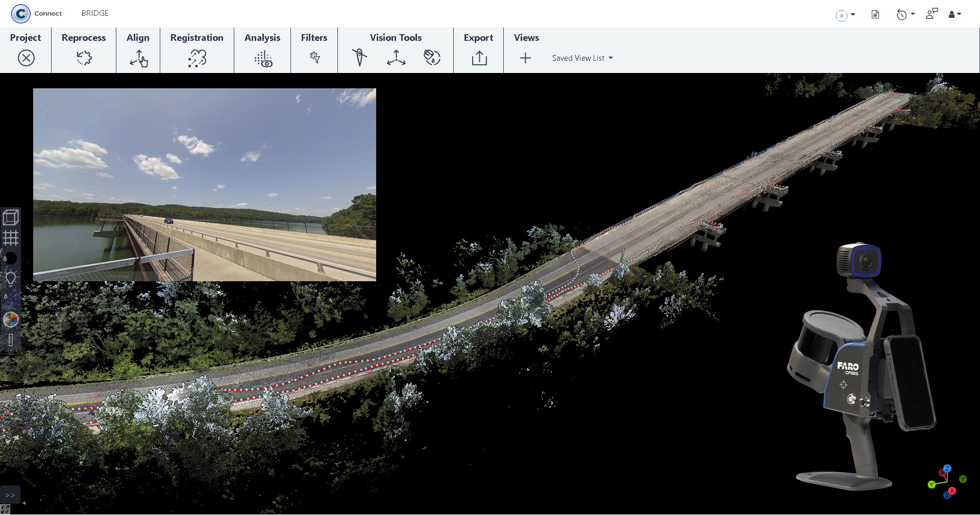Viewport: 980px width, 515px height.
Task: Open the user account menu
Action: coord(955,14)
